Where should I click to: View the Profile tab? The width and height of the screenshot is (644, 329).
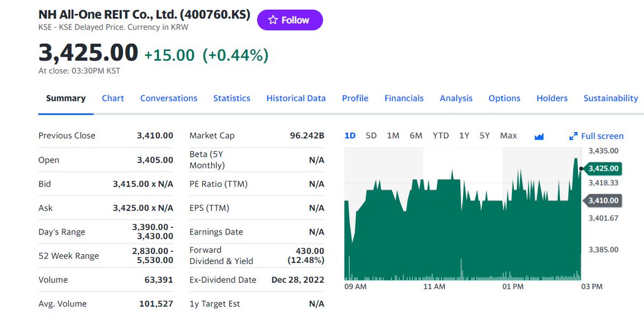(x=355, y=98)
